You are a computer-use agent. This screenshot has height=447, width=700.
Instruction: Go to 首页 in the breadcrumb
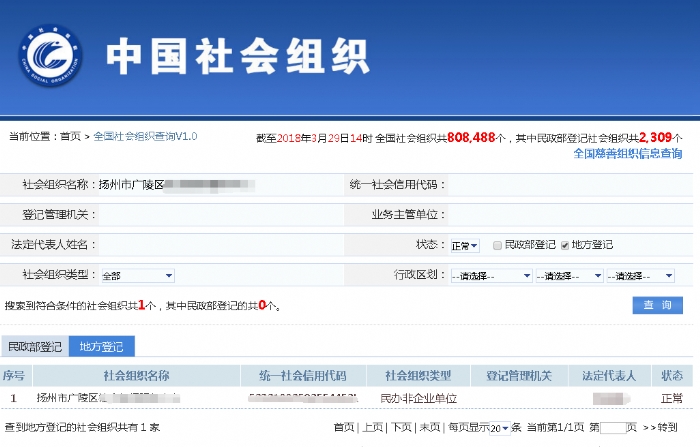[70, 137]
